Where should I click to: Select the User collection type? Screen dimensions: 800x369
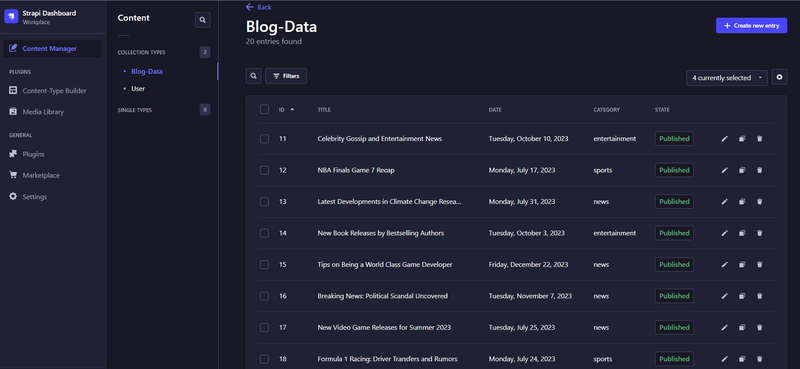pos(138,89)
